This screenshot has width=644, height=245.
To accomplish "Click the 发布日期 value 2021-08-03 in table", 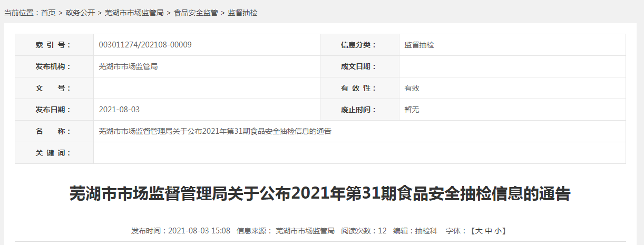I will point(119,110).
